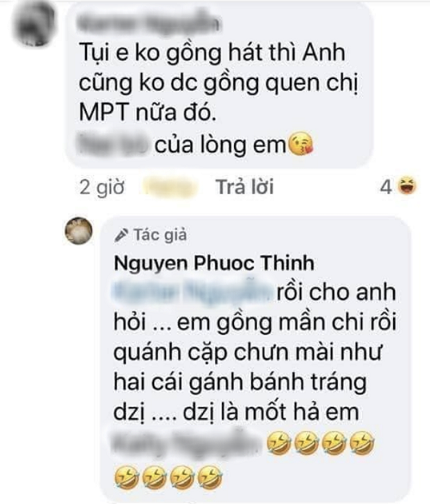Open blurred tagged name after 'mốt hả em'

(x=188, y=443)
